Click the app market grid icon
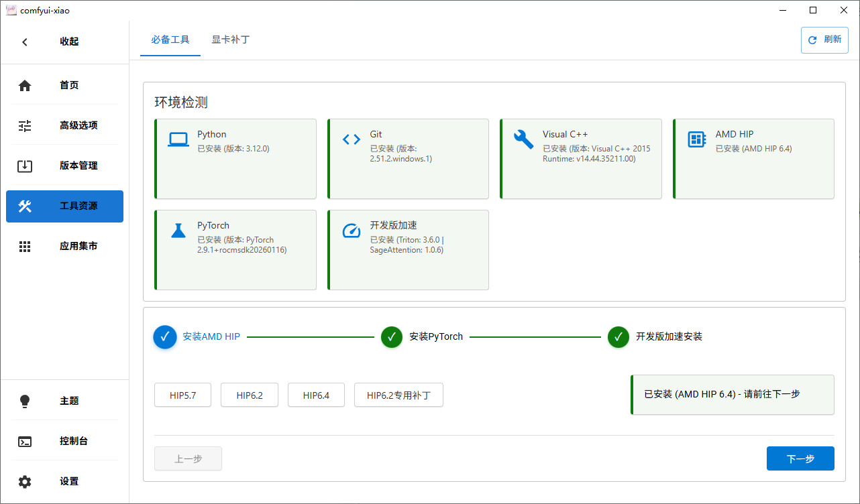 click(25, 246)
